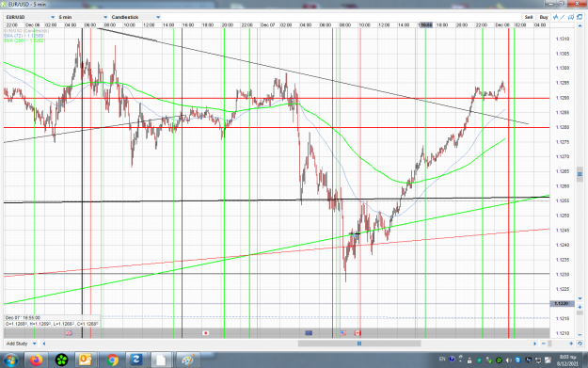Click the zoom out minus icon

click(544, 344)
